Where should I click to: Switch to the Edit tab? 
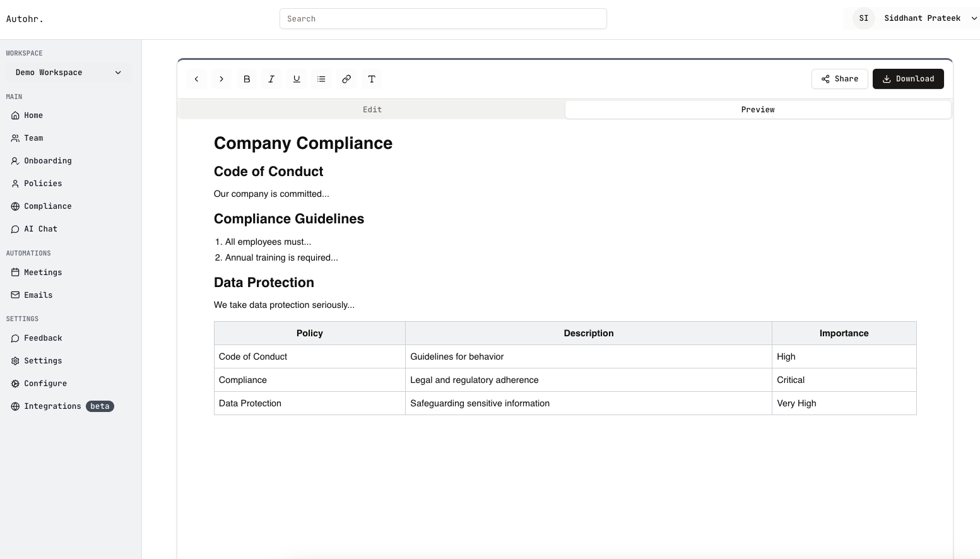tap(372, 110)
